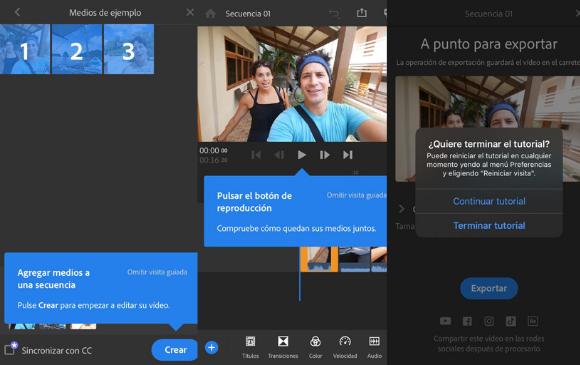580x365 pixels.
Task: Go back from the Medios de ejemplo panel
Action: [17, 12]
